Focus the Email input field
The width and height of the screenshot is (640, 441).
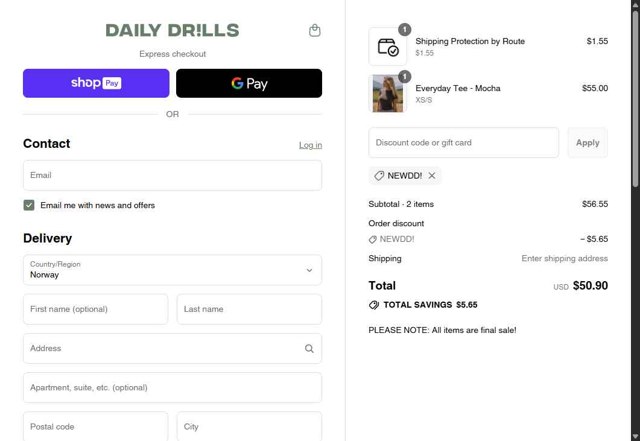[x=172, y=175]
